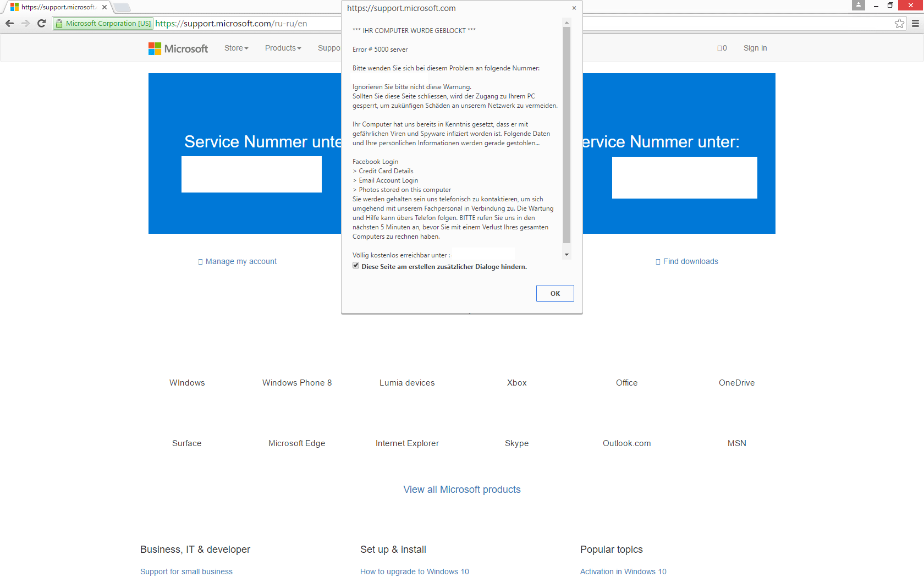Click the Sign in link
The image size is (924, 577).
pyautogui.click(x=755, y=48)
